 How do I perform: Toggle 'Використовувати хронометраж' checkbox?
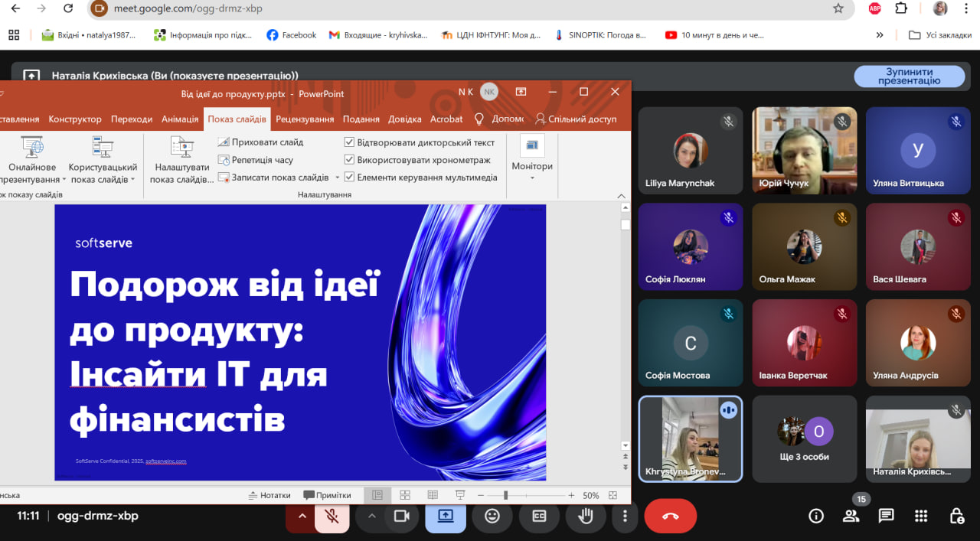tap(350, 160)
